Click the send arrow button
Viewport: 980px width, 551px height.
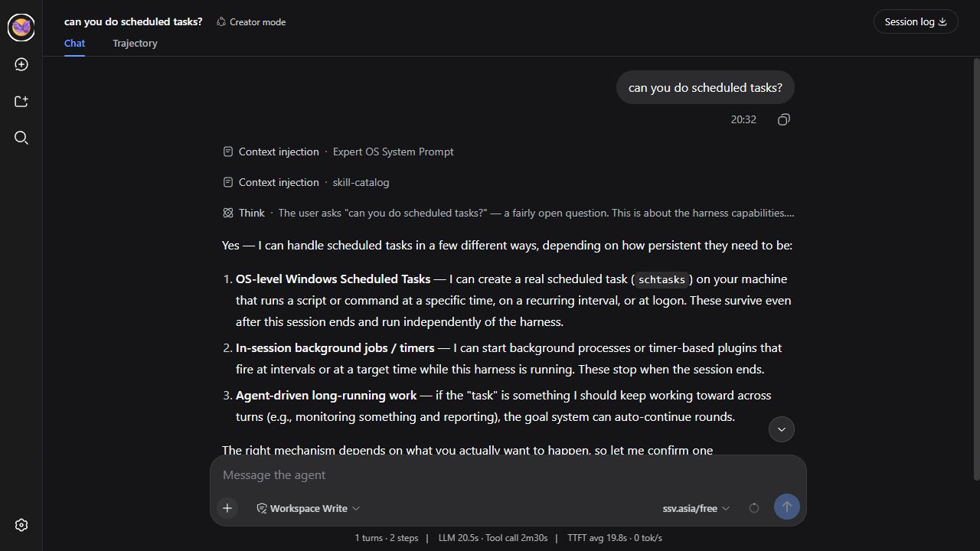[x=787, y=507]
